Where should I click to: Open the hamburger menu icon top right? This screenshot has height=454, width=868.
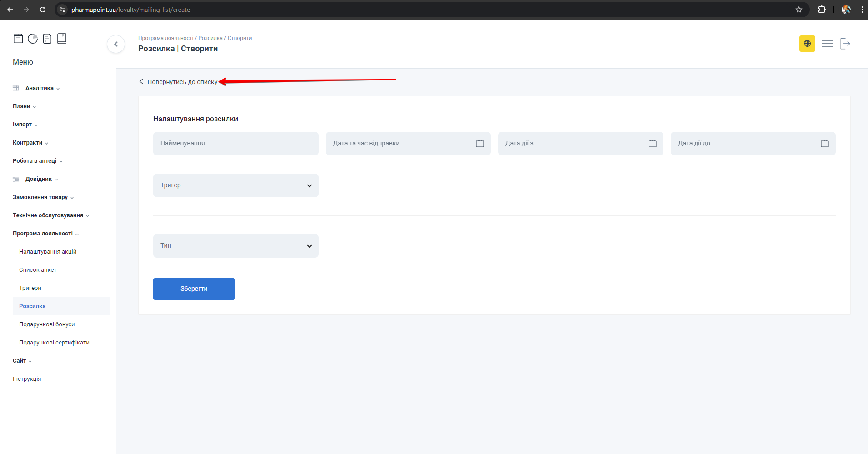click(828, 44)
